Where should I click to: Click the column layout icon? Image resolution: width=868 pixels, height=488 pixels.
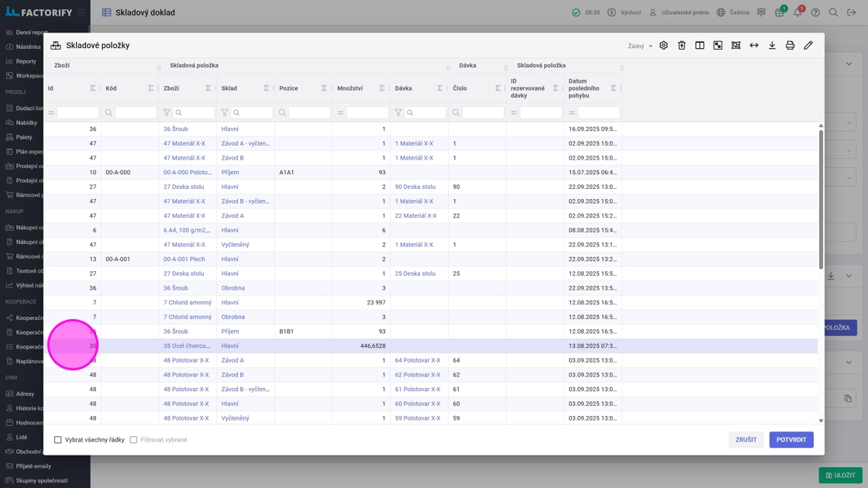pos(700,46)
